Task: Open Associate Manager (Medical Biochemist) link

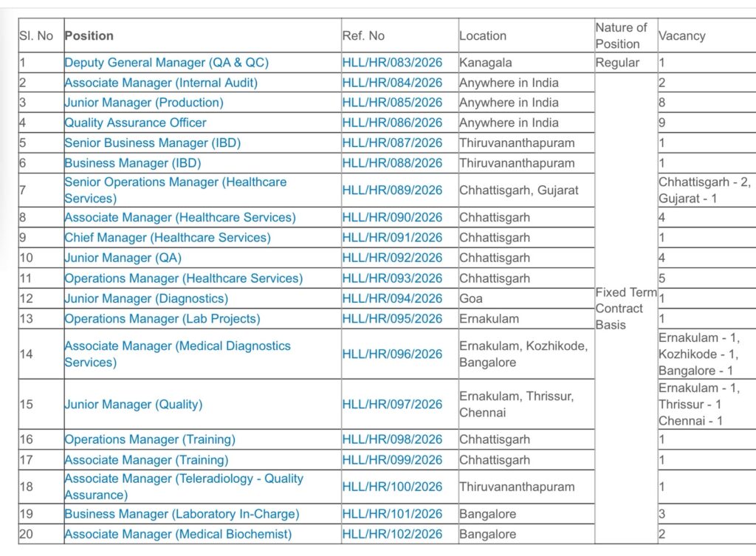Action: tap(178, 535)
